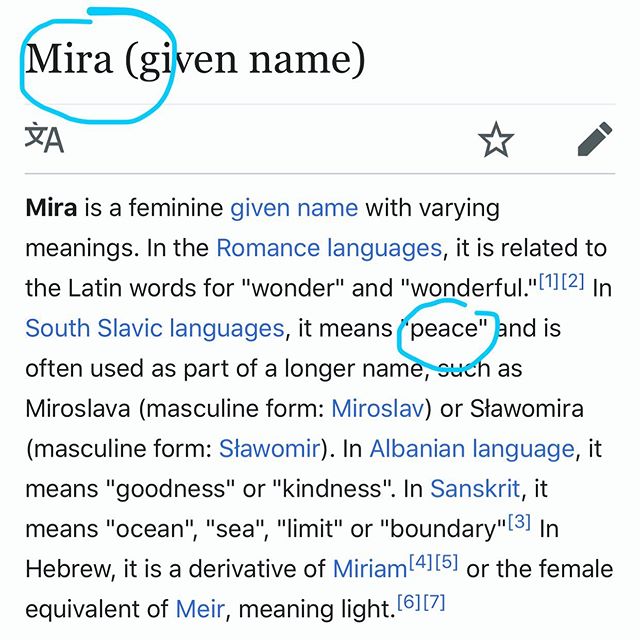Jump to citation reference [4]
This screenshot has height=640, width=640.
[x=421, y=562]
